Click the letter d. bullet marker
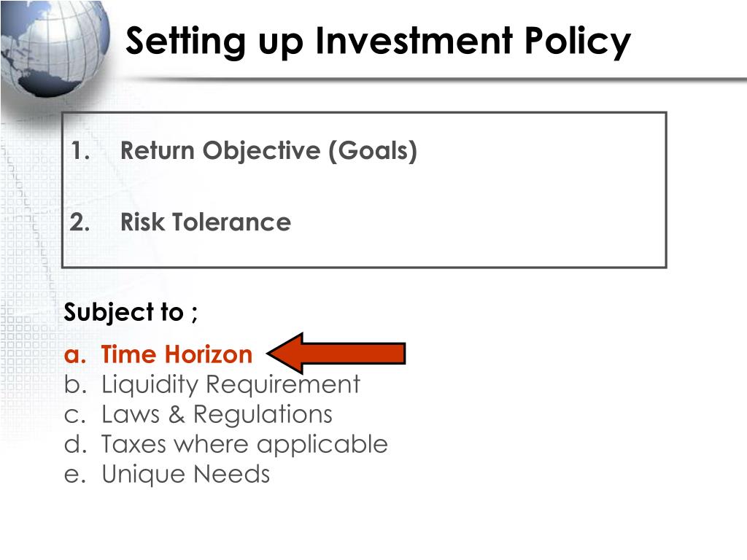 point(75,444)
